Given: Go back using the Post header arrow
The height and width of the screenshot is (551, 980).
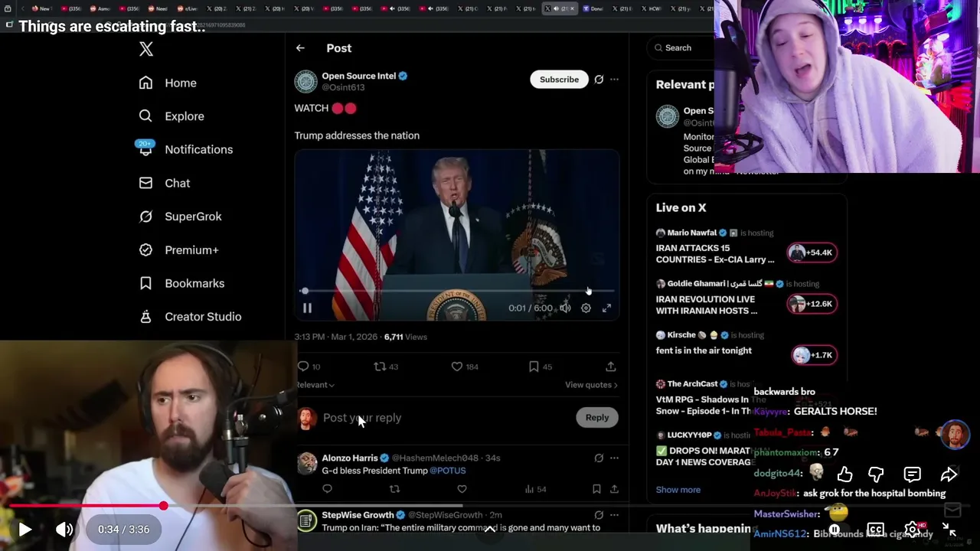Looking at the screenshot, I should 300,47.
